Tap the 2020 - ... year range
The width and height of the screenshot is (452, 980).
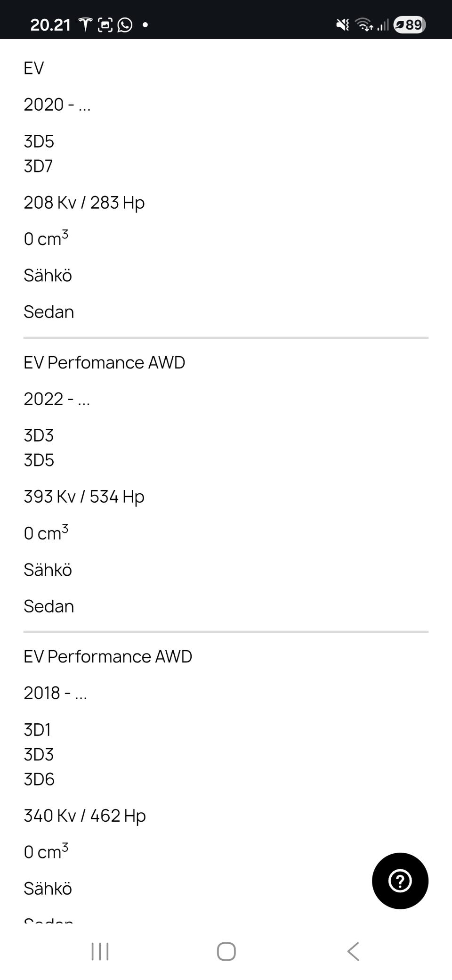[x=57, y=105]
